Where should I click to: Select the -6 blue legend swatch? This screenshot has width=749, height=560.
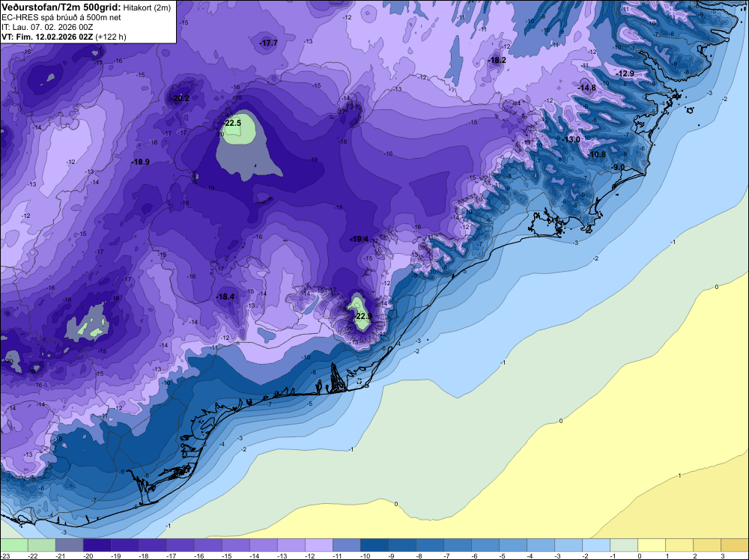click(485, 545)
